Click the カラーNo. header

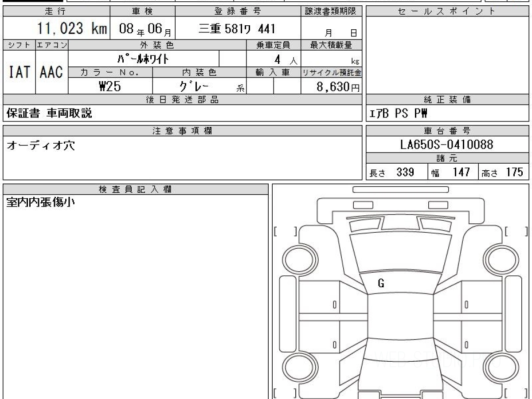[110, 72]
